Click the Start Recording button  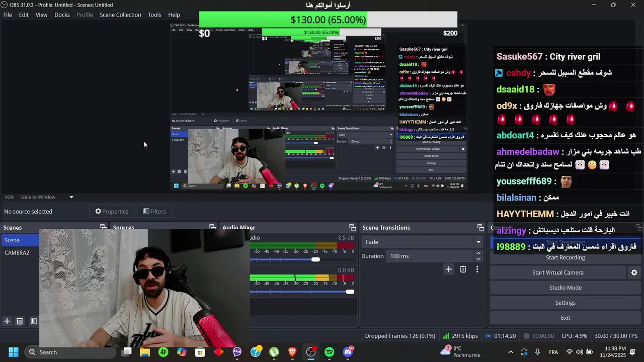point(565,257)
